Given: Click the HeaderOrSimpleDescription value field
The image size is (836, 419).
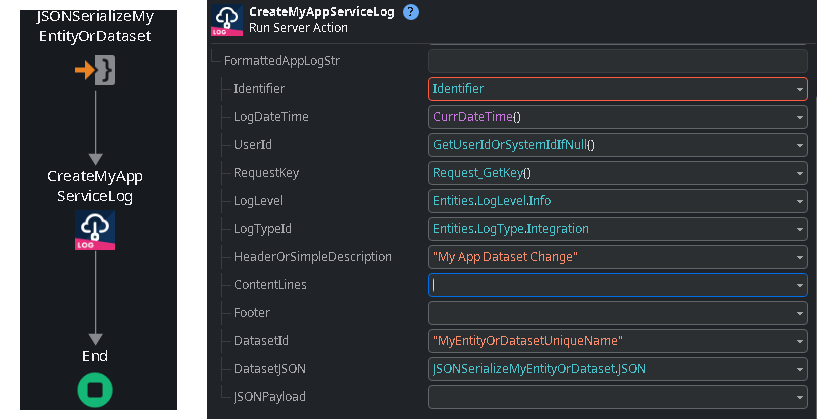Looking at the screenshot, I should [617, 257].
